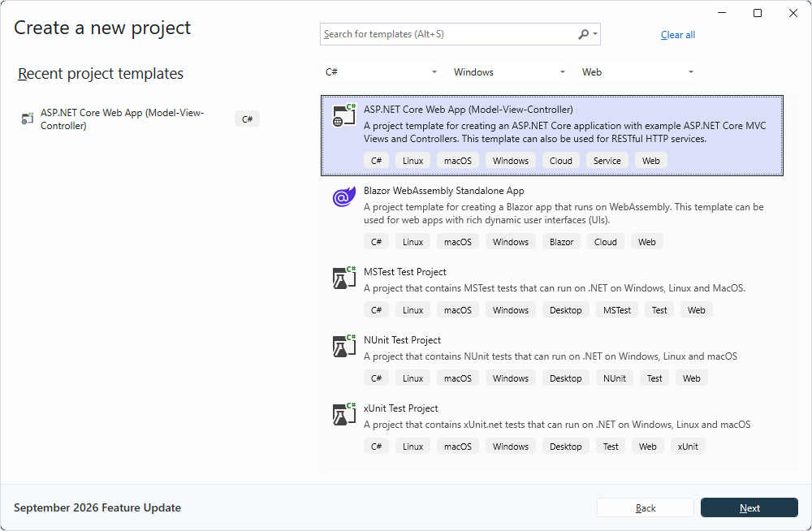The width and height of the screenshot is (812, 531).
Task: Click the xUnit Test Project flask icon
Action: (343, 414)
